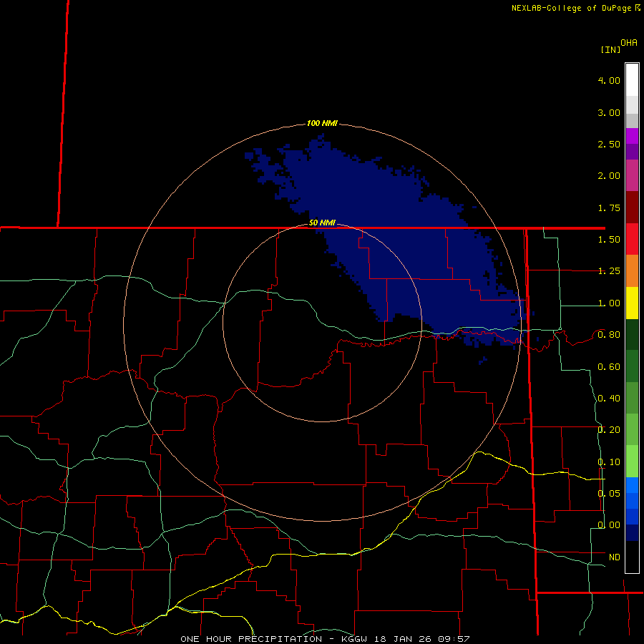Select the lightest green legend swatch
Image resolution: width=644 pixels, height=644 pixels.
coord(632,462)
